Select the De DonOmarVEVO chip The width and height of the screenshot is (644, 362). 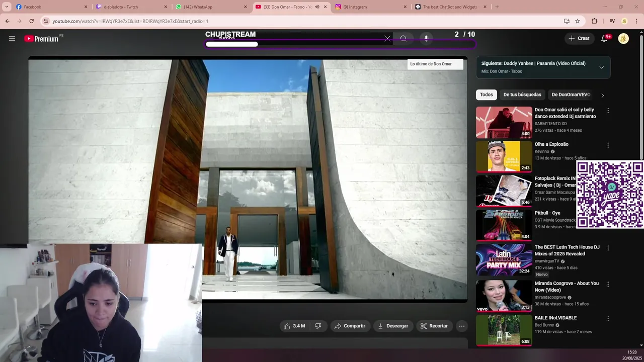click(571, 95)
